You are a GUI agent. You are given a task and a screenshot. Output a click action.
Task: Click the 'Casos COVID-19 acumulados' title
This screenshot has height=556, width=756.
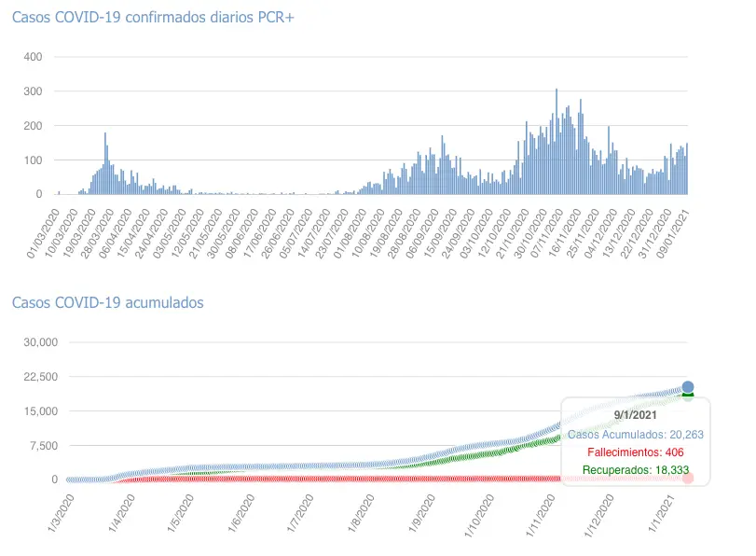click(107, 302)
